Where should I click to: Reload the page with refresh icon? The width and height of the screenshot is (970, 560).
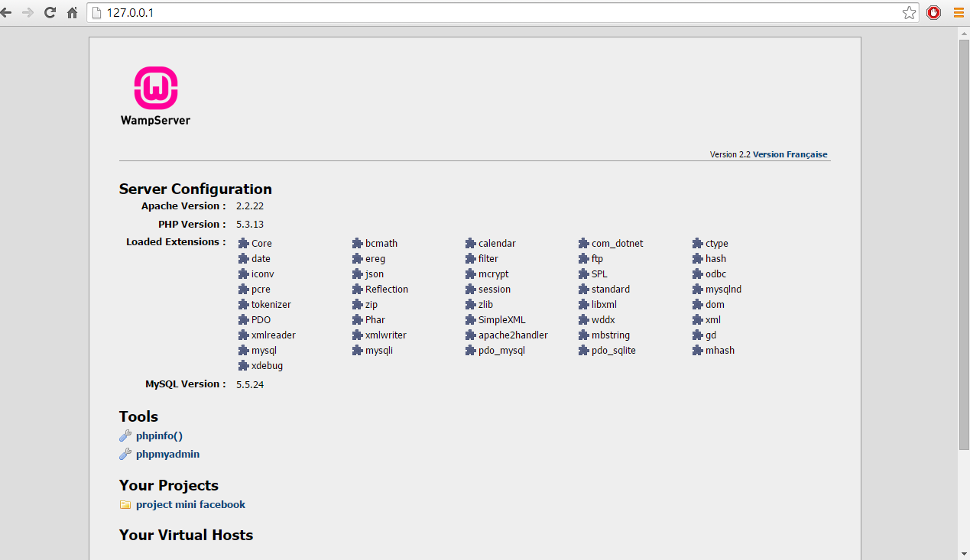point(50,12)
